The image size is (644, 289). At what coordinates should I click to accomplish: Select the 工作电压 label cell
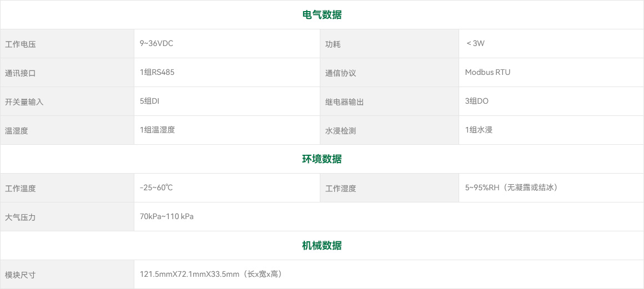coord(21,44)
